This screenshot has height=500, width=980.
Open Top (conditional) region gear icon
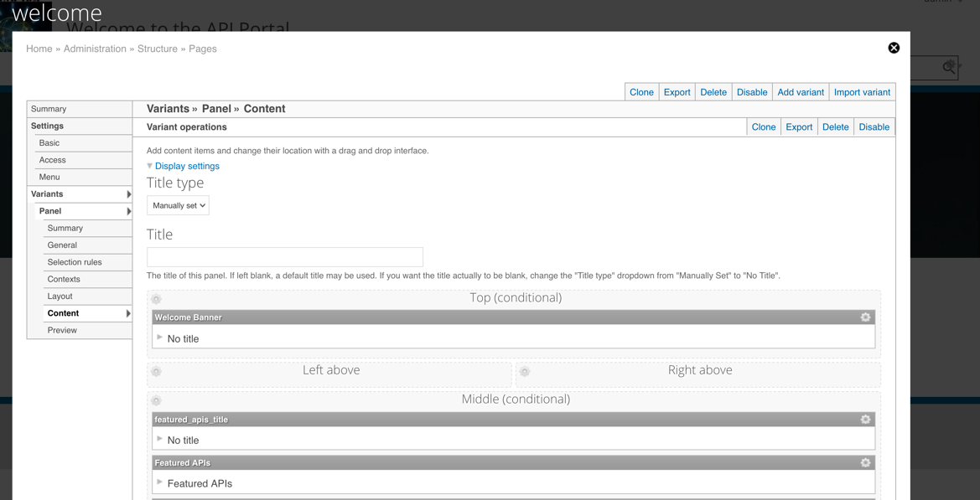tap(156, 299)
